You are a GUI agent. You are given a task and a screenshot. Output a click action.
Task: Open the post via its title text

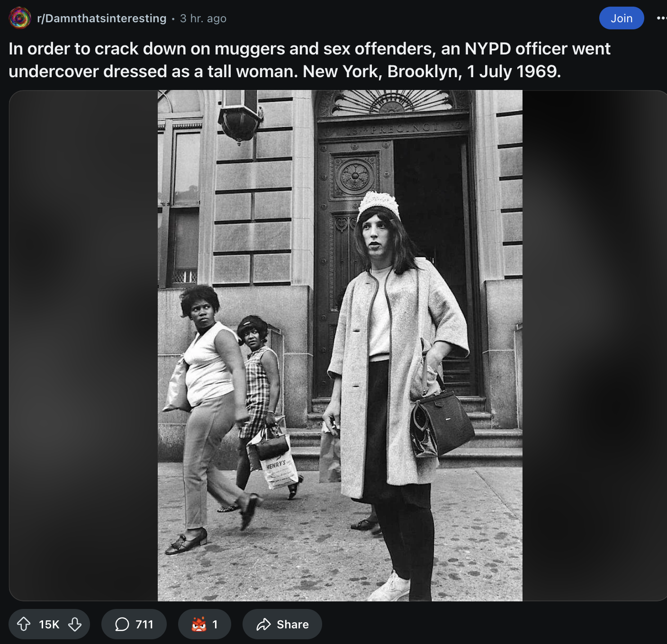[309, 60]
